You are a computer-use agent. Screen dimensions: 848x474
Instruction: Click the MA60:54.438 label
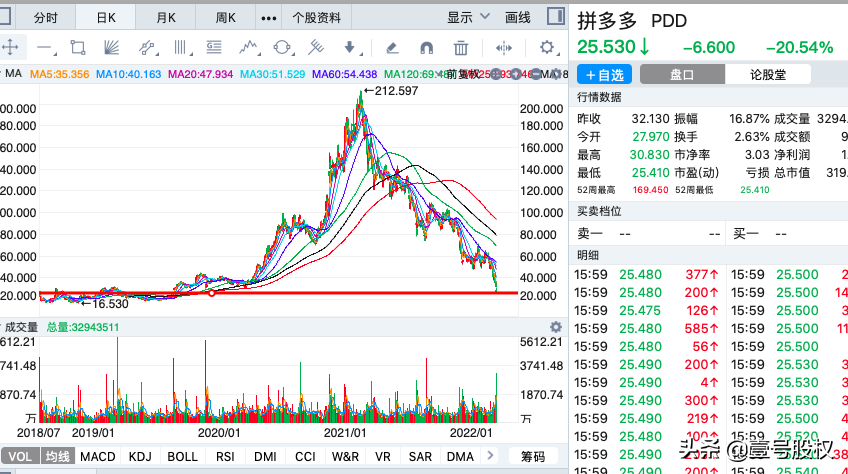pos(344,74)
